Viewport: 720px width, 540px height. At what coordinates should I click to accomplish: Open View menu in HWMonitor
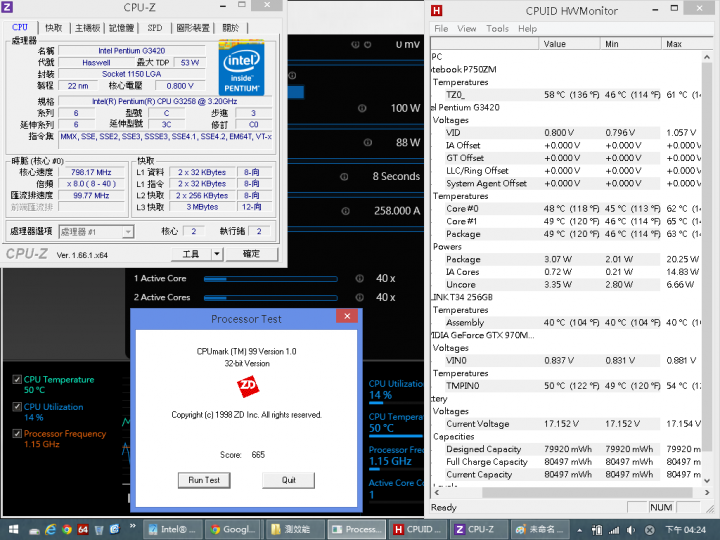467,28
